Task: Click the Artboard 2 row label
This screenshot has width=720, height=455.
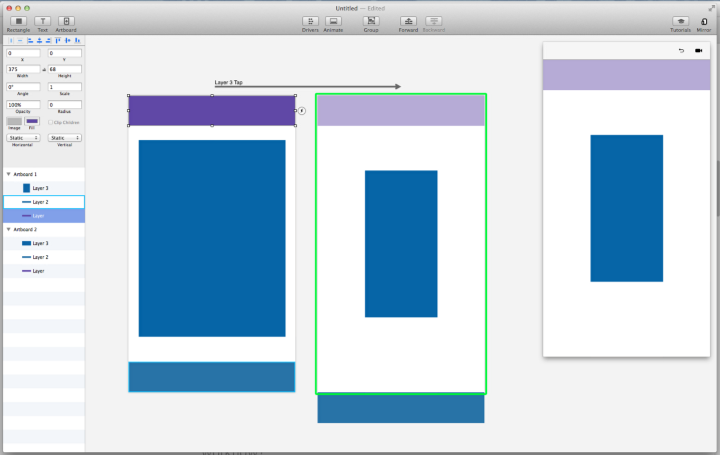Action: coord(25,229)
